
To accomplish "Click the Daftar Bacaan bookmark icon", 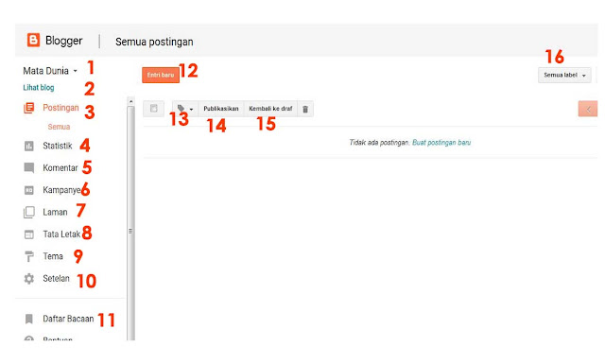I will tap(29, 319).
